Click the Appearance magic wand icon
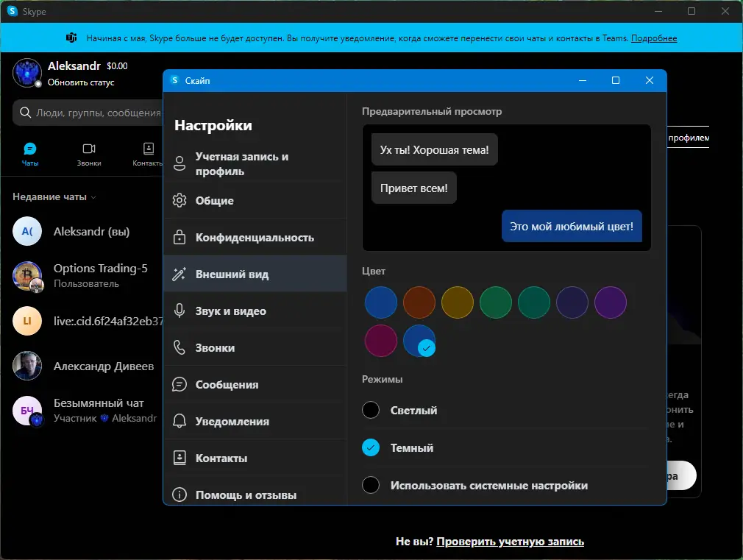 (179, 274)
